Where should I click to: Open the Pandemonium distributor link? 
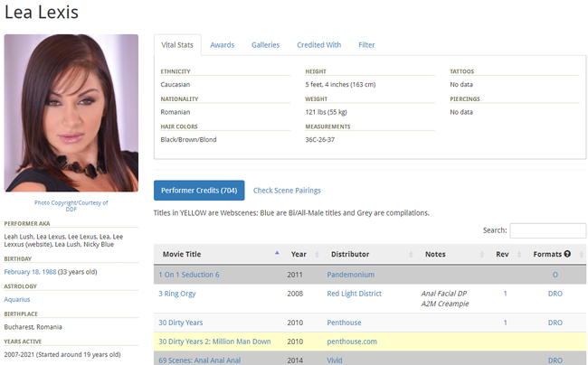[x=351, y=275]
